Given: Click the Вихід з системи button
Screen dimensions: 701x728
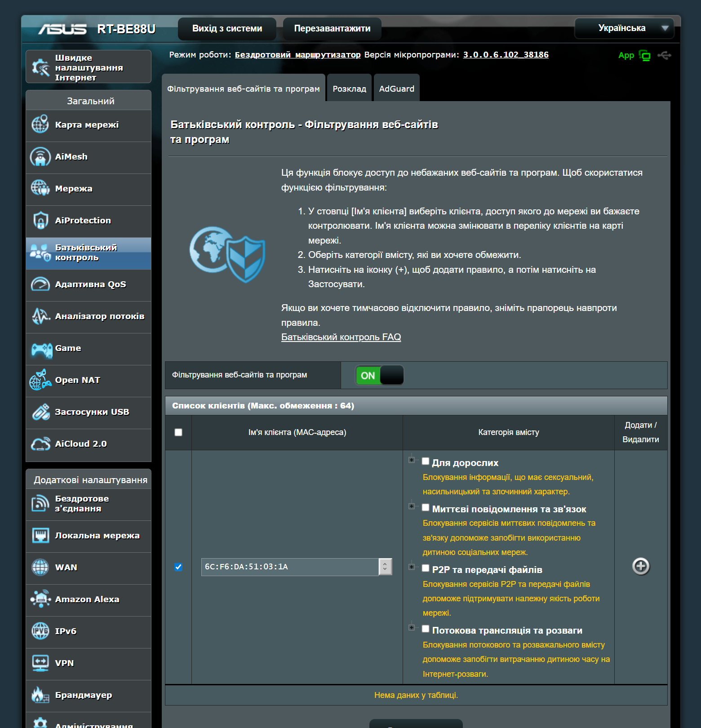Looking at the screenshot, I should [x=227, y=28].
